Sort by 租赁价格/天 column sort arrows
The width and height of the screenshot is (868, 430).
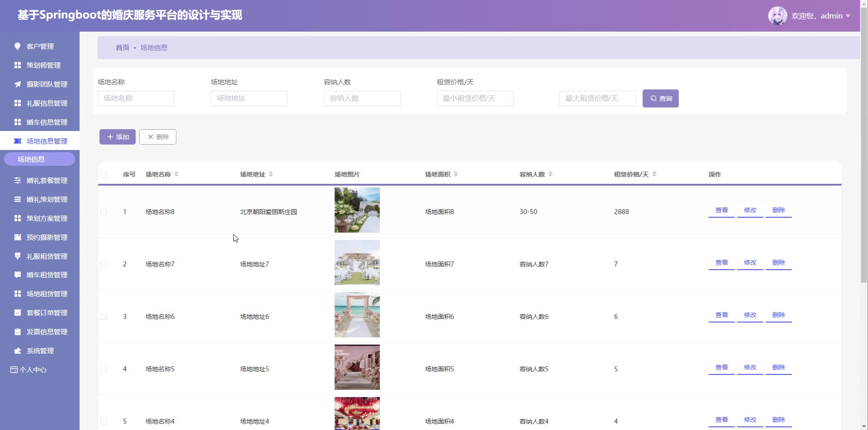(x=654, y=174)
